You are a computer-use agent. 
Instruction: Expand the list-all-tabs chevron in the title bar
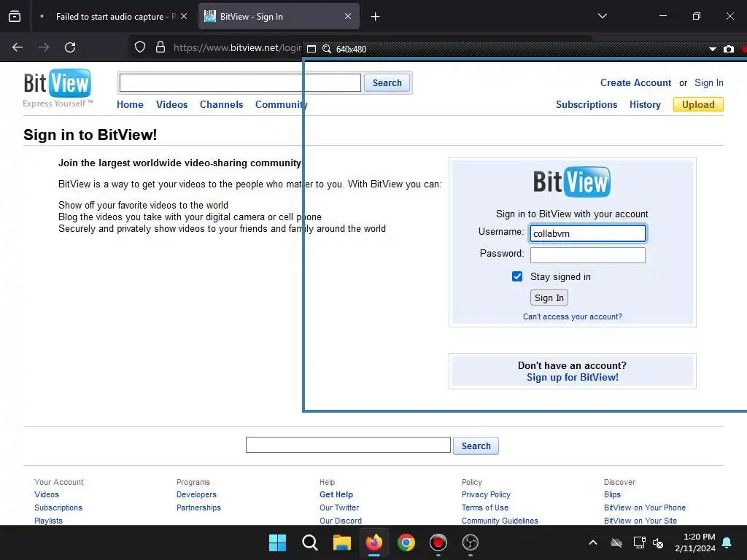tap(602, 16)
